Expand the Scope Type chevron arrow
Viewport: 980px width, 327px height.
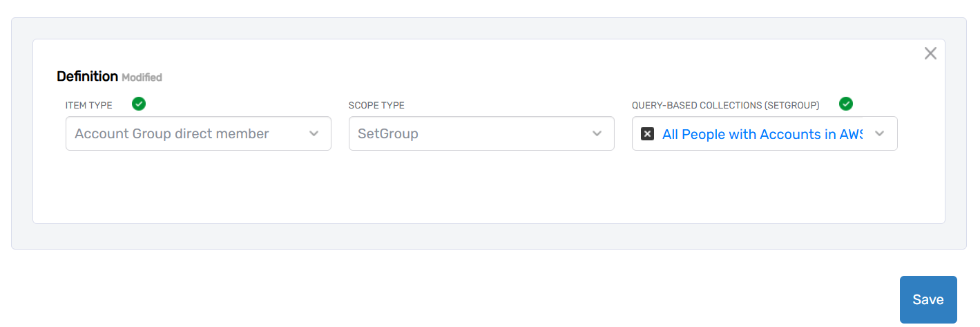[597, 133]
